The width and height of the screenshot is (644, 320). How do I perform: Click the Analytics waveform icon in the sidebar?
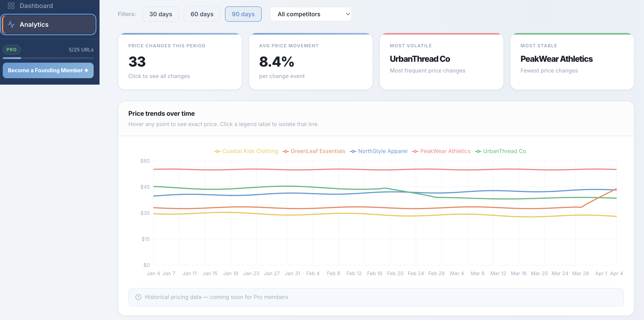tap(11, 24)
